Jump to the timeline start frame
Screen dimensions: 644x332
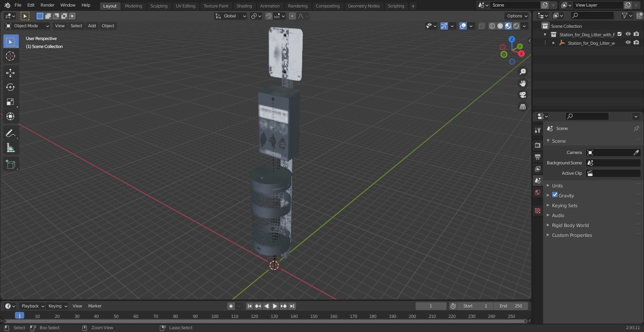click(250, 306)
